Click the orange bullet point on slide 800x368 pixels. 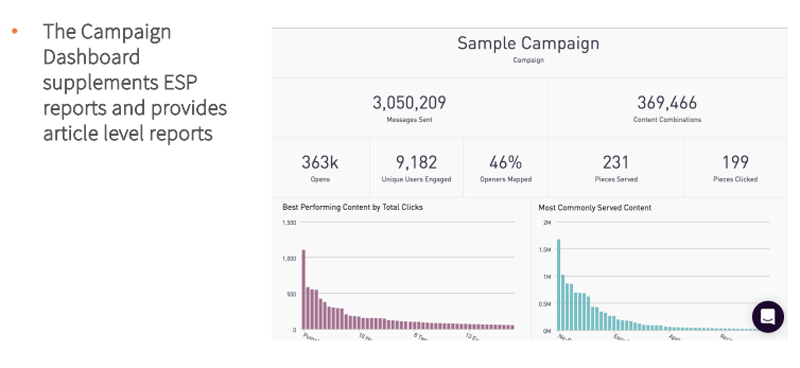click(x=14, y=31)
